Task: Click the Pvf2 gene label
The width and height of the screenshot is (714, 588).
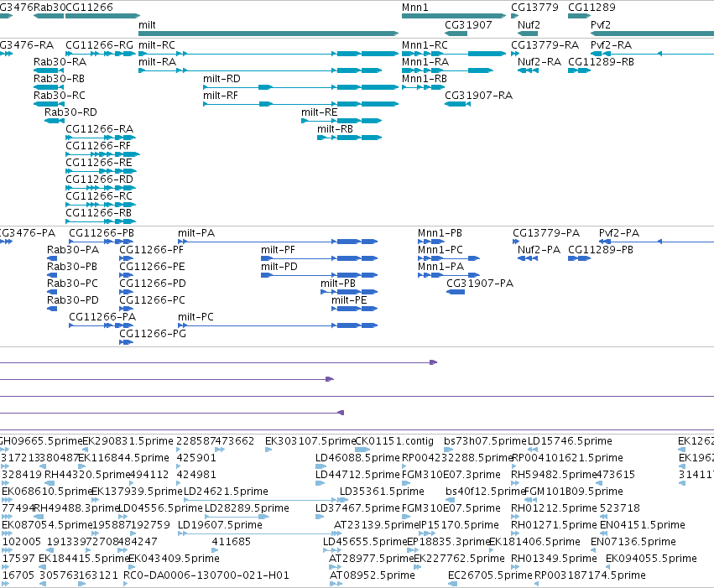Action: pos(600,25)
